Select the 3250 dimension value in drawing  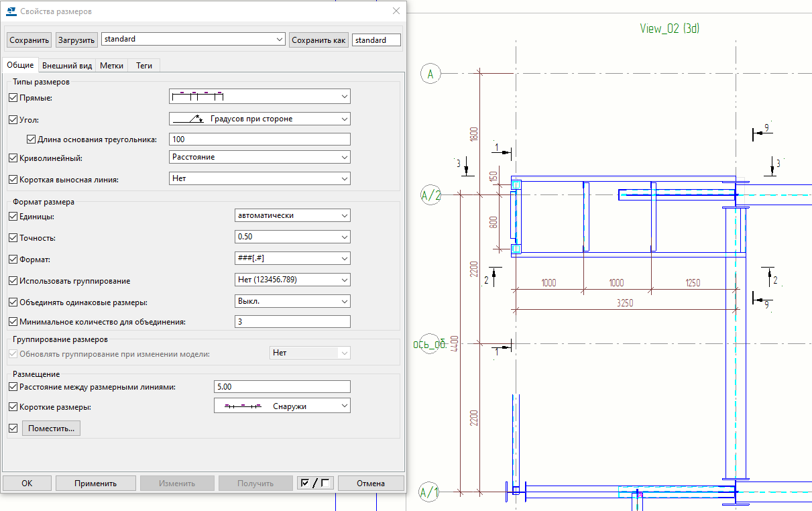pyautogui.click(x=624, y=302)
